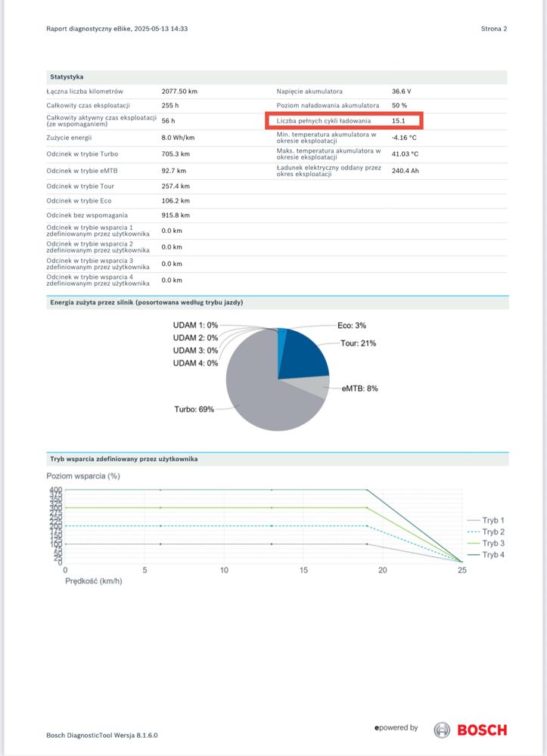This screenshot has height=756, width=547.
Task: Click the 'Odcinek w trybie Eco' label
Action: (79, 200)
